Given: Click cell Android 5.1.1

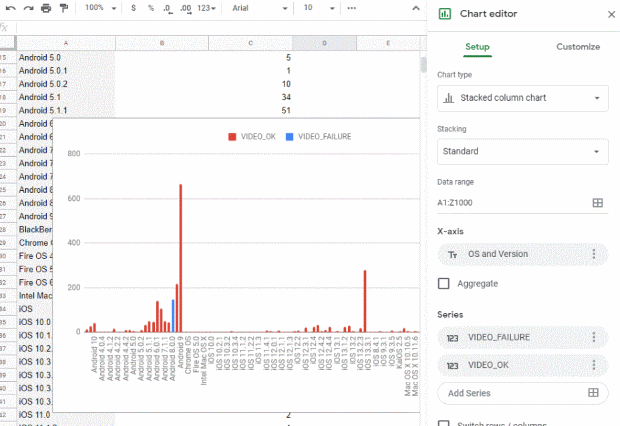Looking at the screenshot, I should point(66,110).
